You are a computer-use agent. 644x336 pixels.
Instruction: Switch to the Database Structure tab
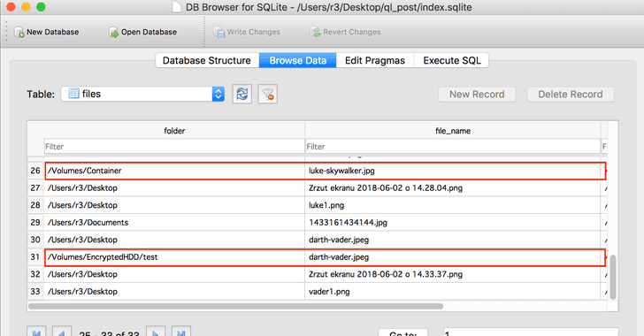pyautogui.click(x=207, y=60)
